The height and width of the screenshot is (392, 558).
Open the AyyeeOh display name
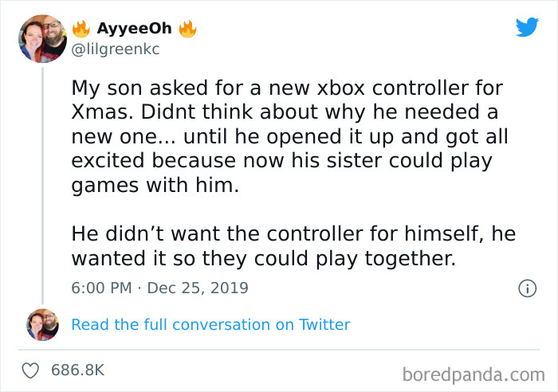click(x=133, y=29)
